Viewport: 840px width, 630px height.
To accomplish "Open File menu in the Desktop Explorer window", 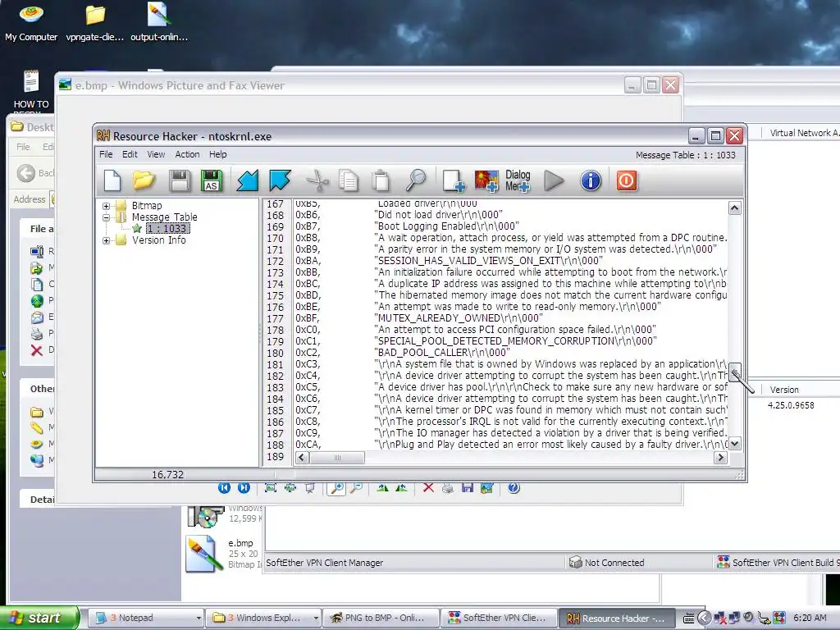I will [x=23, y=147].
